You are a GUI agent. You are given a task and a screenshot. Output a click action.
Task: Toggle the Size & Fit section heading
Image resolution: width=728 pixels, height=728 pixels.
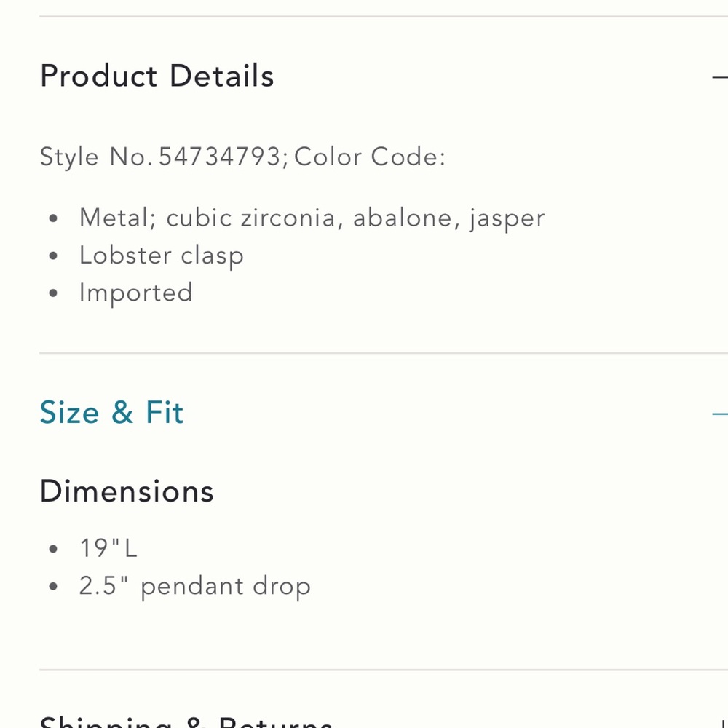pos(111,412)
